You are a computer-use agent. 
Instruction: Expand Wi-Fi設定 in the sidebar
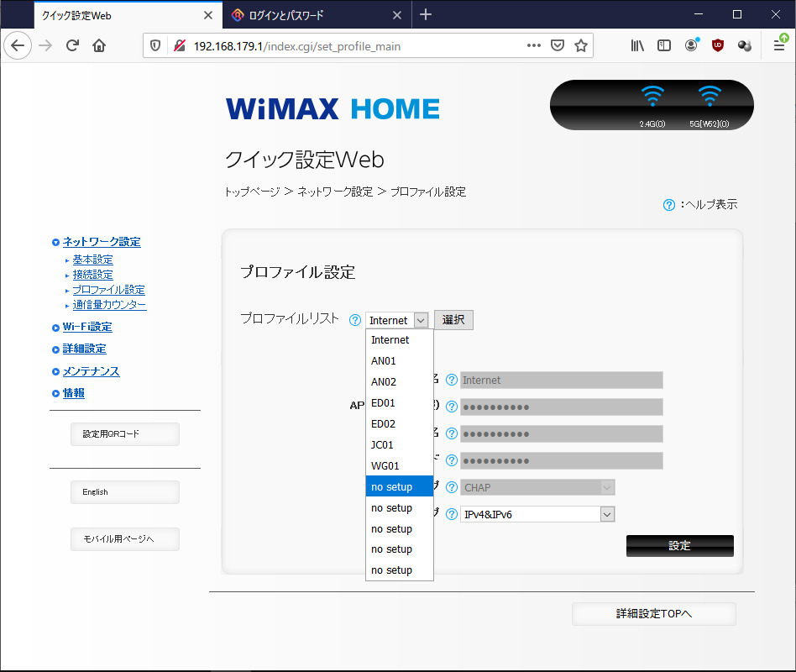pyautogui.click(x=87, y=327)
